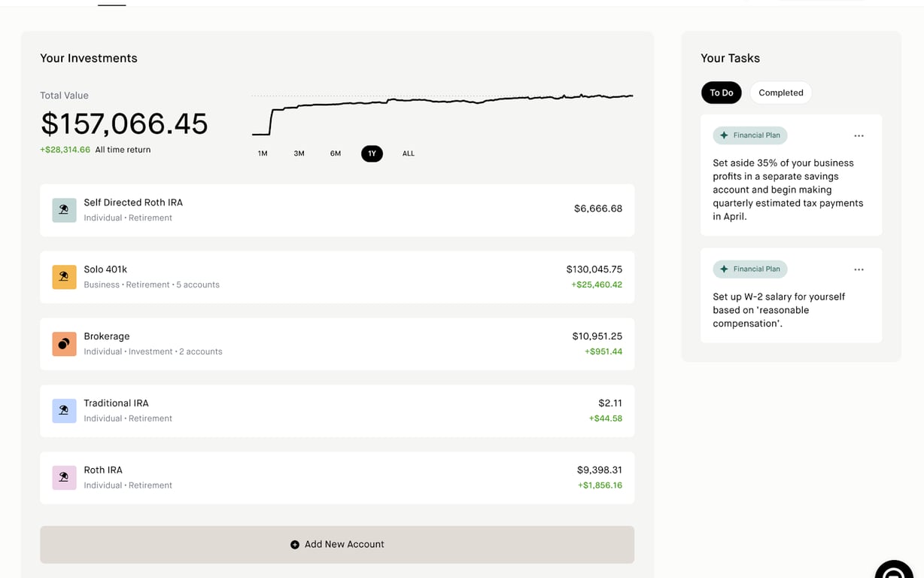This screenshot has height=578, width=924.
Task: Select the 1M chart time range
Action: (263, 154)
